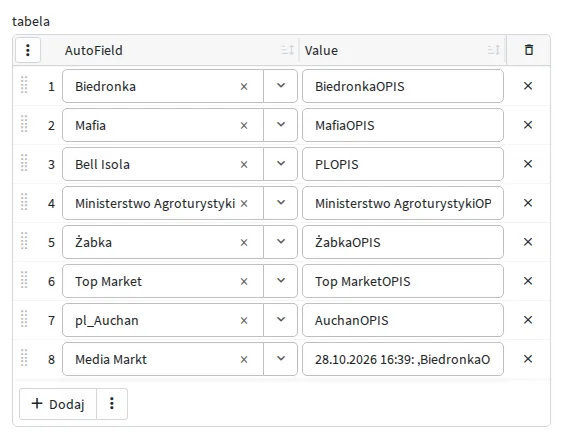Click the Dodaj button to add a row

58,404
